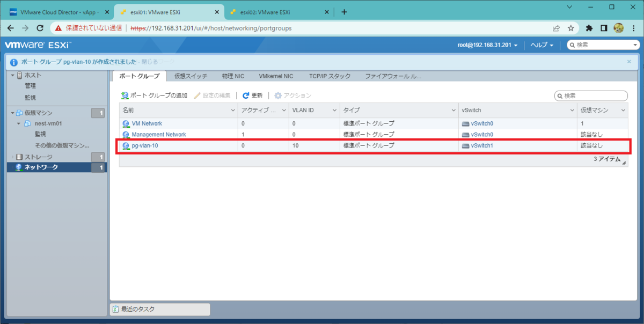Dismiss the pg-vlan-10 created notification
Image resolution: width=644 pixels, height=324 pixels.
[629, 62]
